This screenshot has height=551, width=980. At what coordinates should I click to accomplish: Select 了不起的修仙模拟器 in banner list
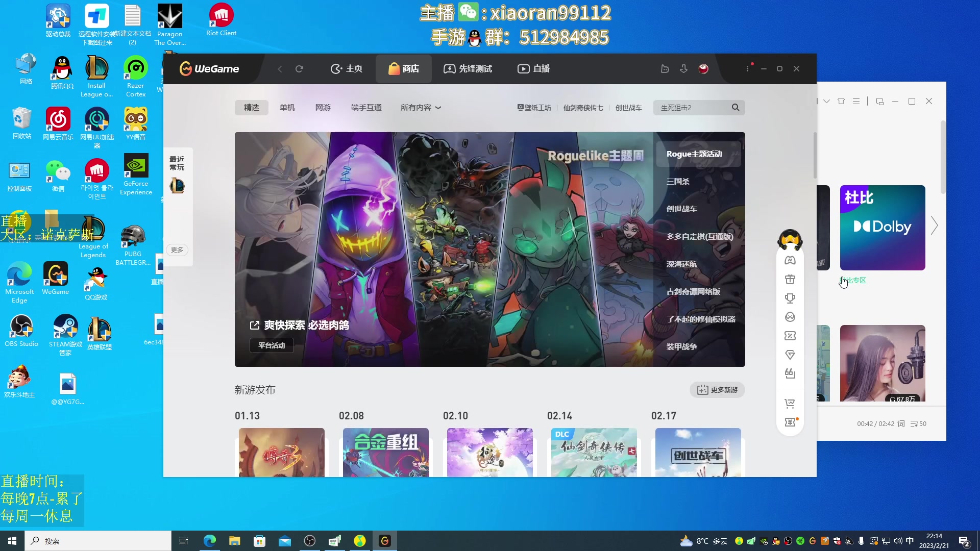[701, 319]
